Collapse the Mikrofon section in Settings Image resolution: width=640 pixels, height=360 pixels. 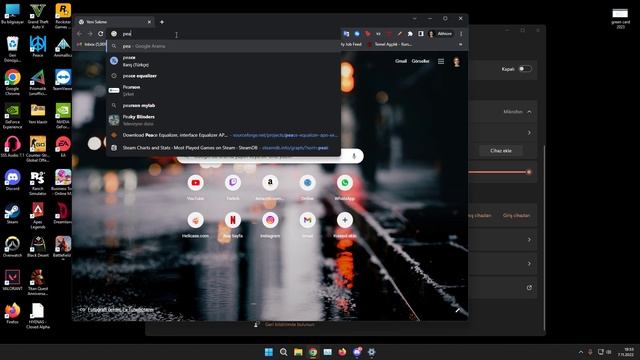pos(529,112)
